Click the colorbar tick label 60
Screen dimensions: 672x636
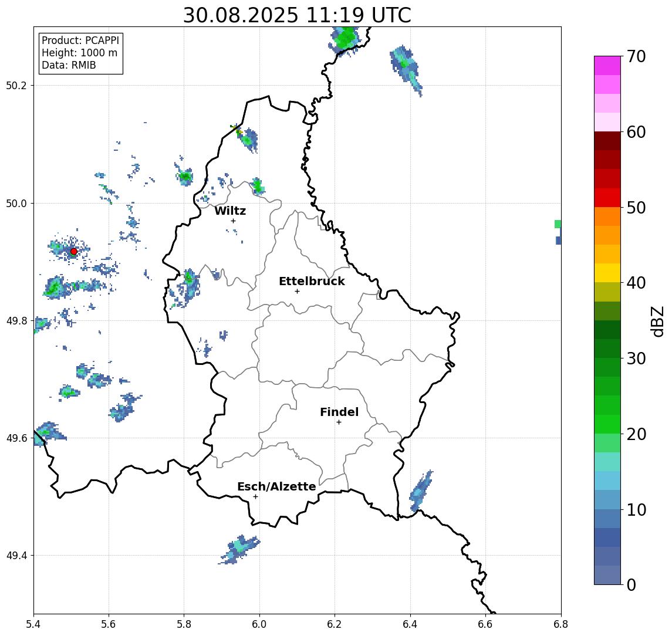point(636,132)
